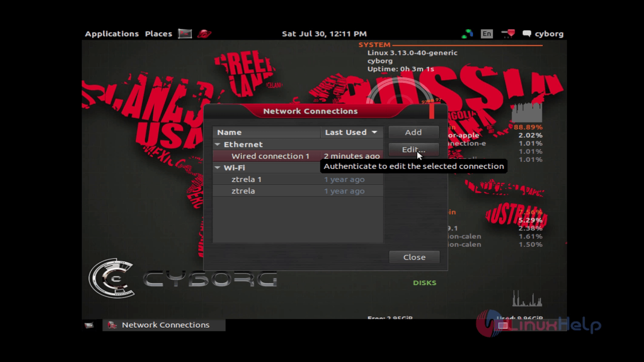Open the cyborg user menu

click(x=543, y=34)
